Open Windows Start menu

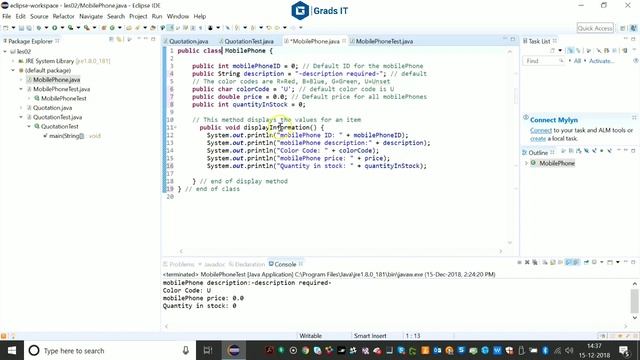12,350
